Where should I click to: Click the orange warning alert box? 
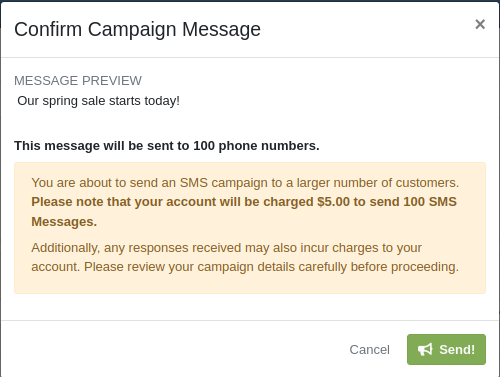(250, 228)
